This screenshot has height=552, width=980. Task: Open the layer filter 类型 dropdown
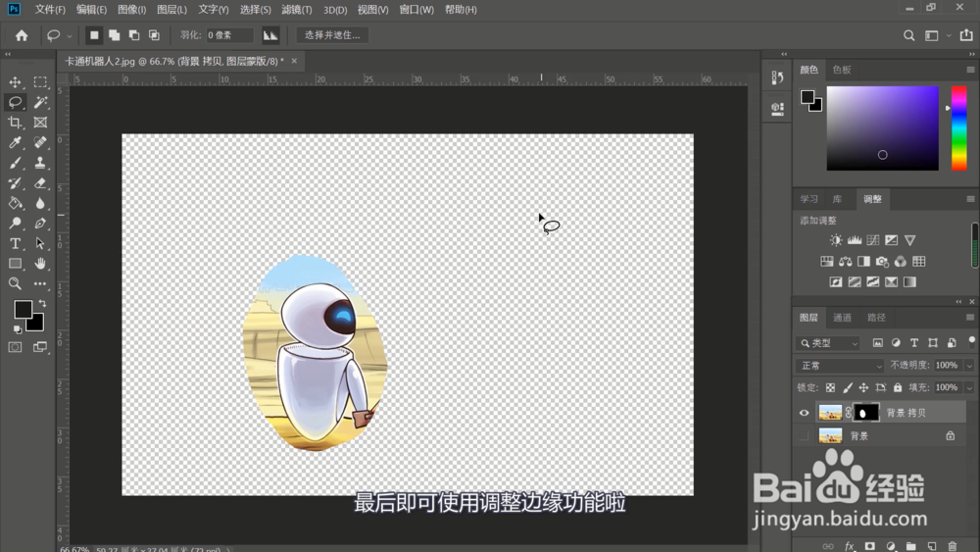tap(828, 343)
